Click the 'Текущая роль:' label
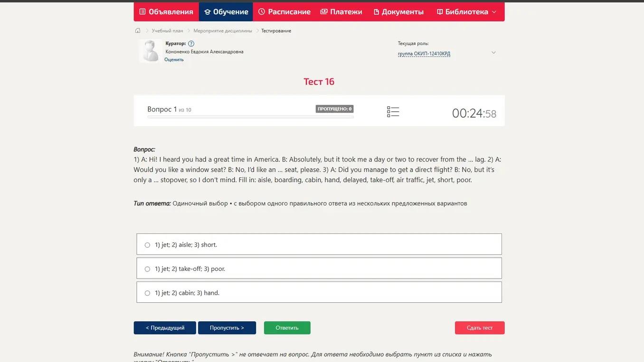The height and width of the screenshot is (362, 644). [x=413, y=44]
